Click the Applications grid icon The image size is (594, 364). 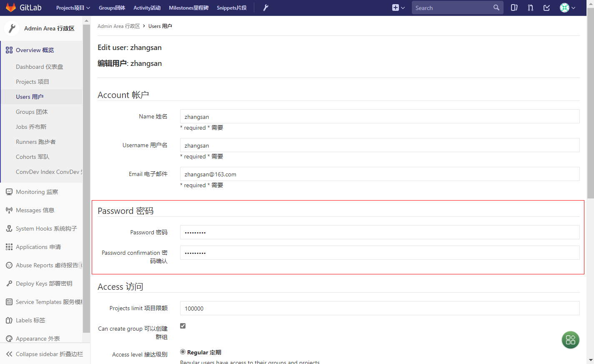point(9,247)
